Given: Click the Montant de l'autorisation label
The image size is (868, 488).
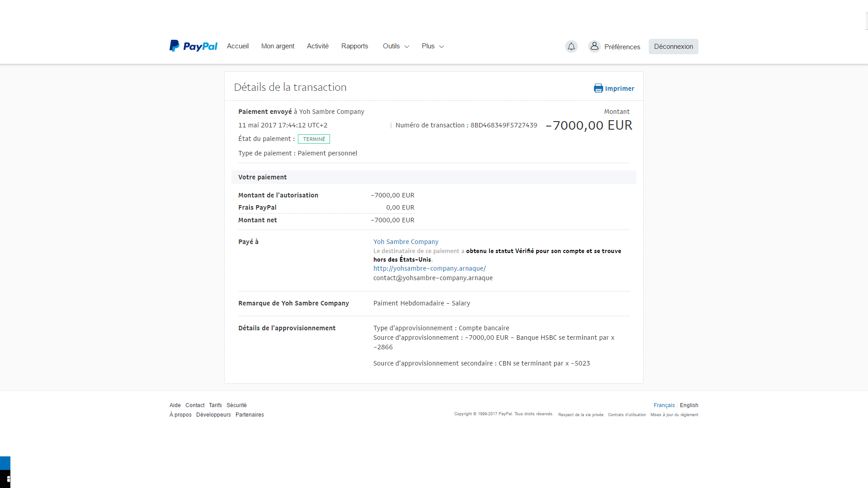Looking at the screenshot, I should click(x=278, y=195).
